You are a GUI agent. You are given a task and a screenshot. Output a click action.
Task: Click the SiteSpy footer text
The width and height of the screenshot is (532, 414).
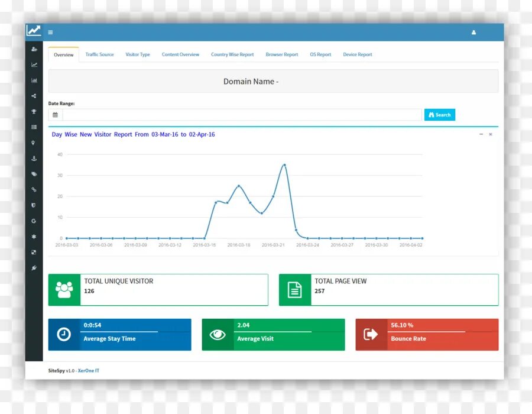click(56, 371)
